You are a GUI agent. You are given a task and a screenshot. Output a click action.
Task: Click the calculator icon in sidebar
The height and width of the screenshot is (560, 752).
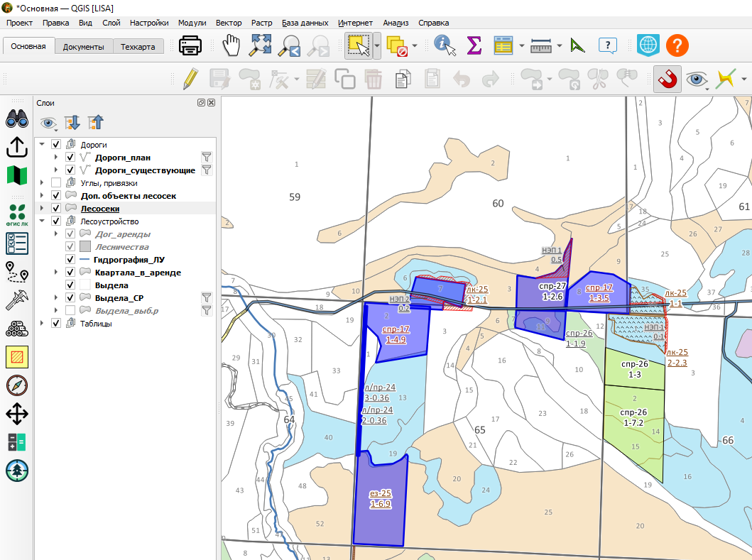(17, 442)
